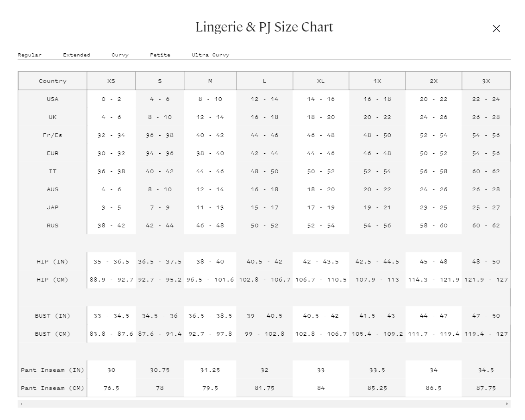Click the Lingerie & PJ Size Chart title
The image size is (525, 420).
click(x=264, y=27)
